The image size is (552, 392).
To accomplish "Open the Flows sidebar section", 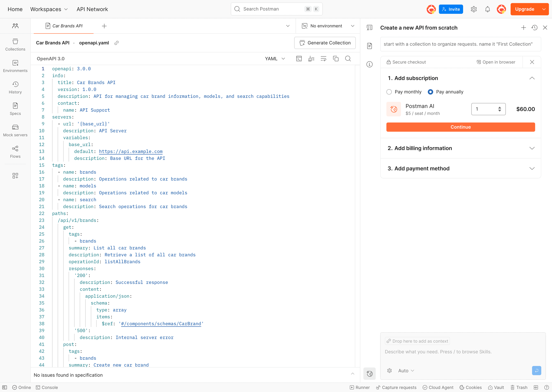I will 15,152.
